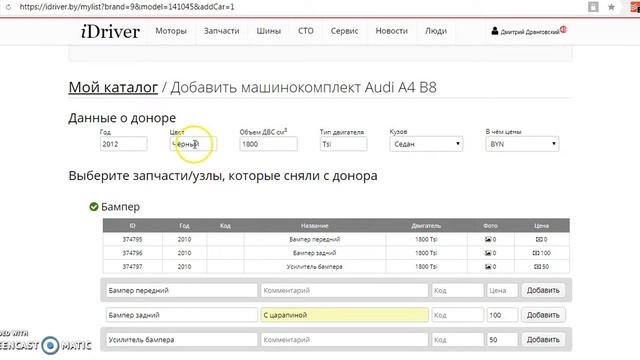Open Мой каталог breadcrumb link
The image size is (640, 360).
[x=113, y=87]
